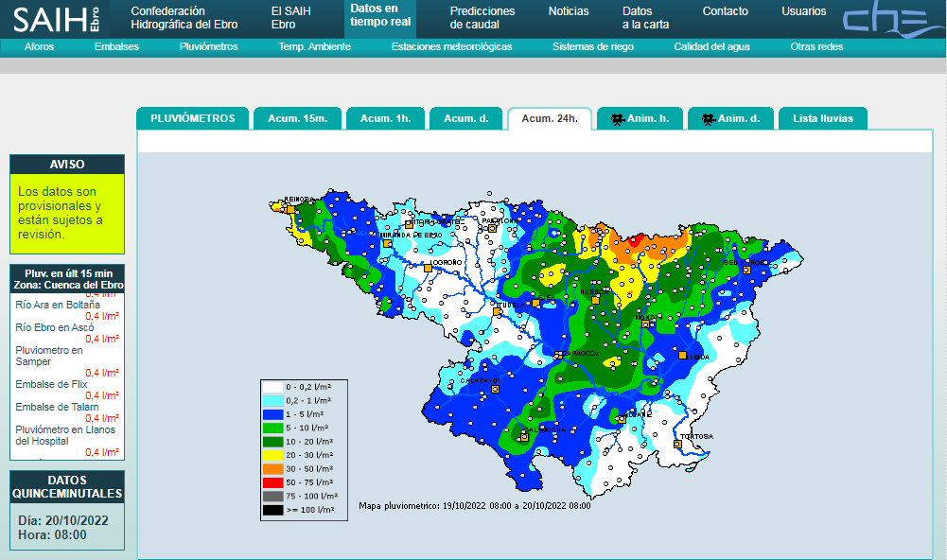The width and height of the screenshot is (947, 560).
Task: Go to Calidad del agua section
Action: click(x=712, y=46)
